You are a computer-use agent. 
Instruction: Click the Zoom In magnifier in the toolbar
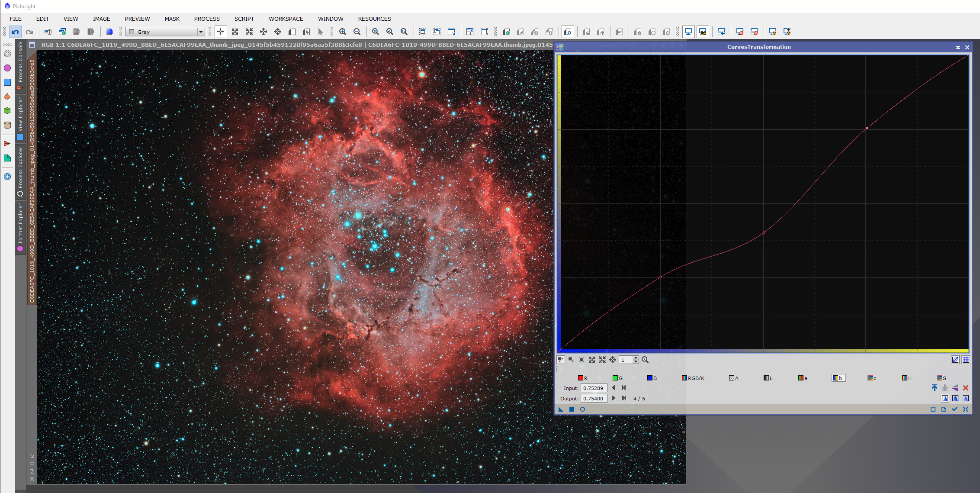(x=343, y=32)
